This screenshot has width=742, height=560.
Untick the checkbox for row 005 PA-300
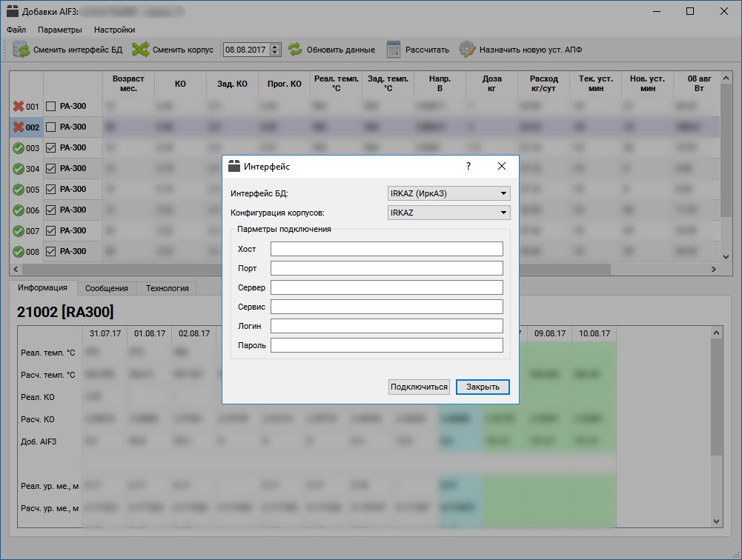pos(50,189)
